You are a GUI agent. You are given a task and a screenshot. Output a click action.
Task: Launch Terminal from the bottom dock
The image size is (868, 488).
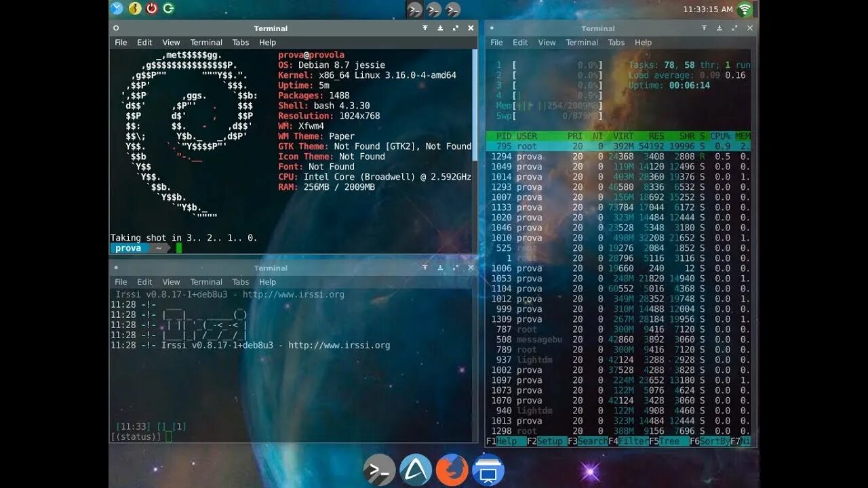379,470
